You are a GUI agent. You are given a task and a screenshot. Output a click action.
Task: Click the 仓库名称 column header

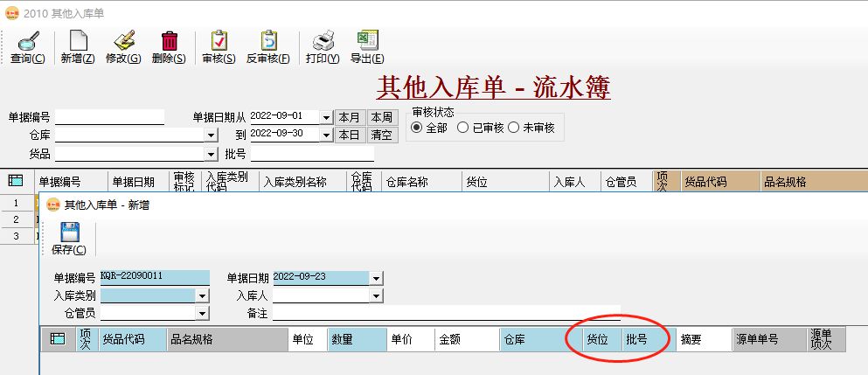[x=422, y=182]
